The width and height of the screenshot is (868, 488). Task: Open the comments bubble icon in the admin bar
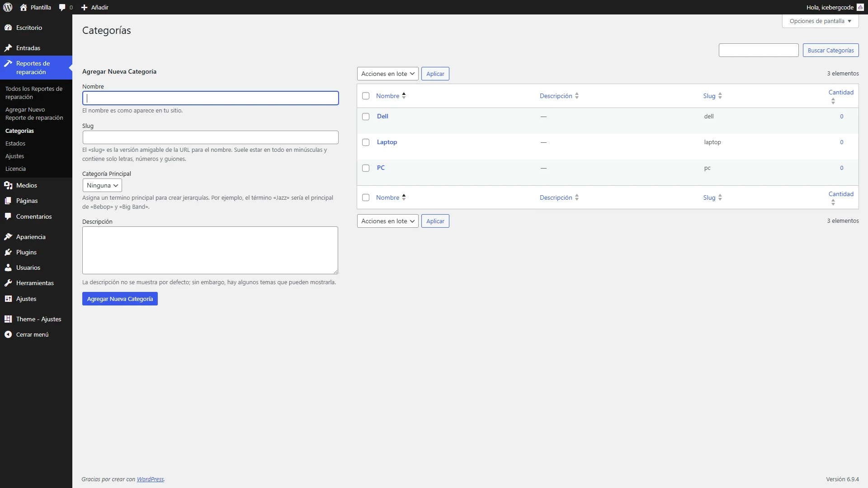[62, 7]
